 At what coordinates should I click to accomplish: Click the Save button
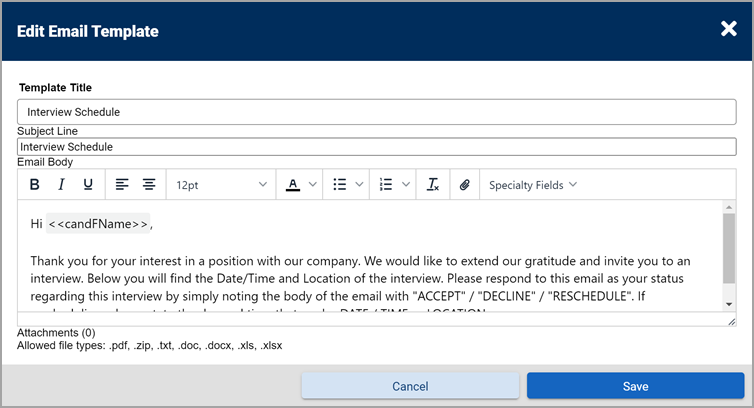click(x=635, y=386)
